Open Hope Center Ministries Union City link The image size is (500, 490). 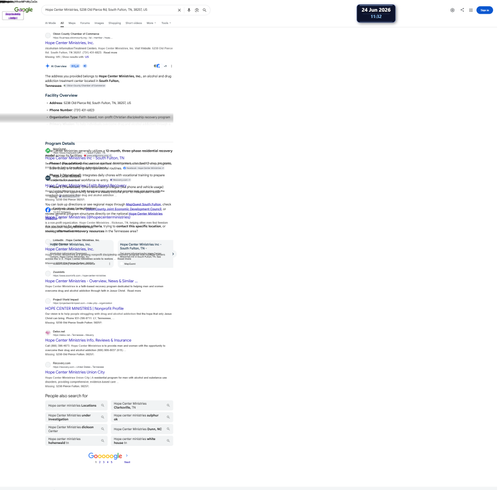pyautogui.click(x=75, y=372)
